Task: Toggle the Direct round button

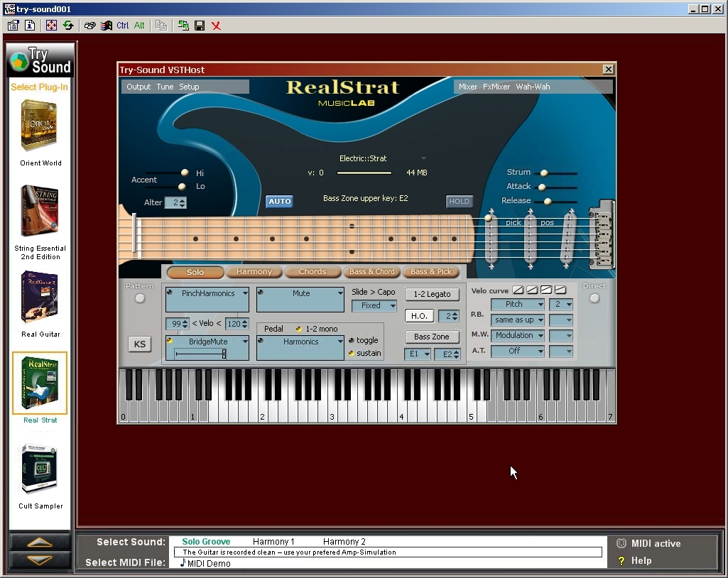Action: tap(594, 298)
